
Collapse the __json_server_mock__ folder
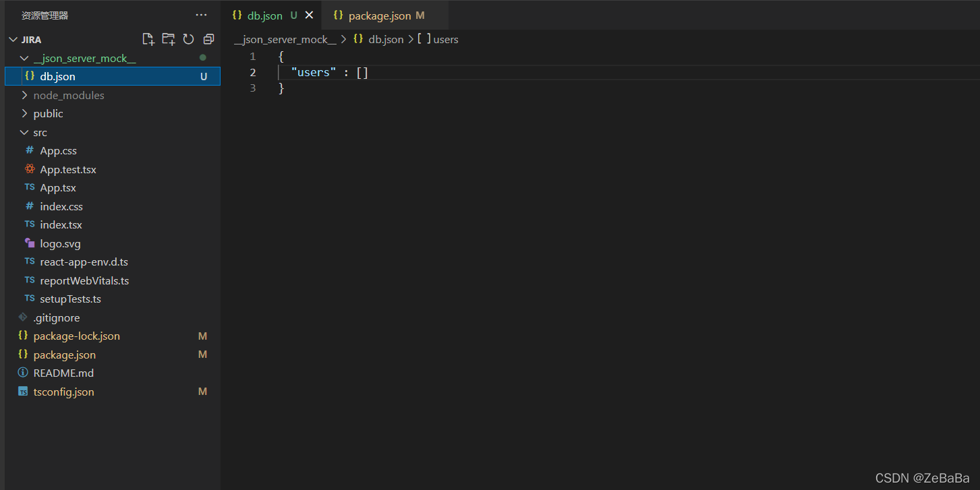coord(113,58)
